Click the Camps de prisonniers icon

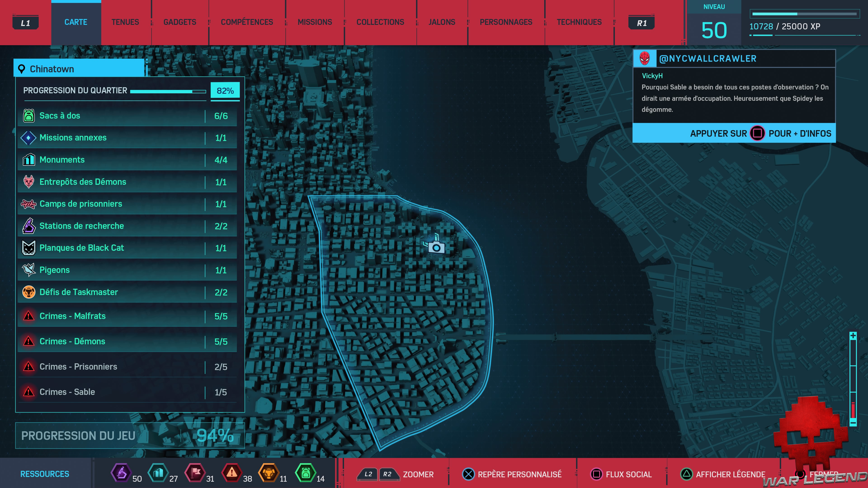tap(29, 204)
